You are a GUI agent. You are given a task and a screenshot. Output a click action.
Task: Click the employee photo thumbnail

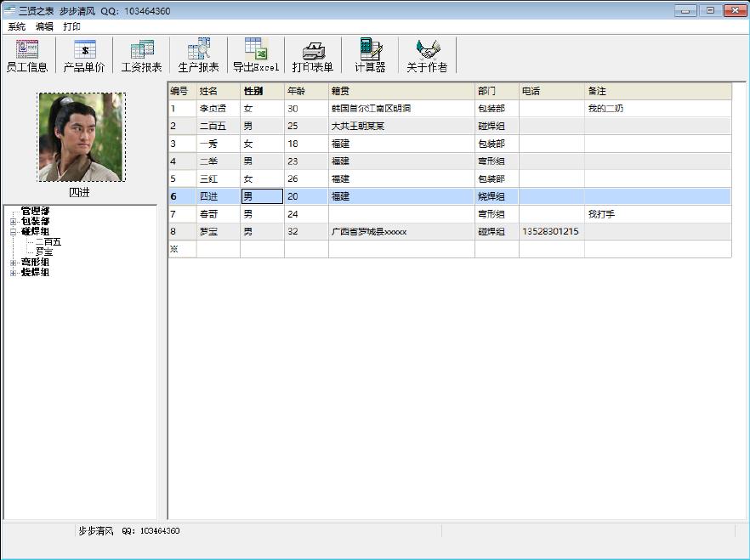(x=81, y=137)
